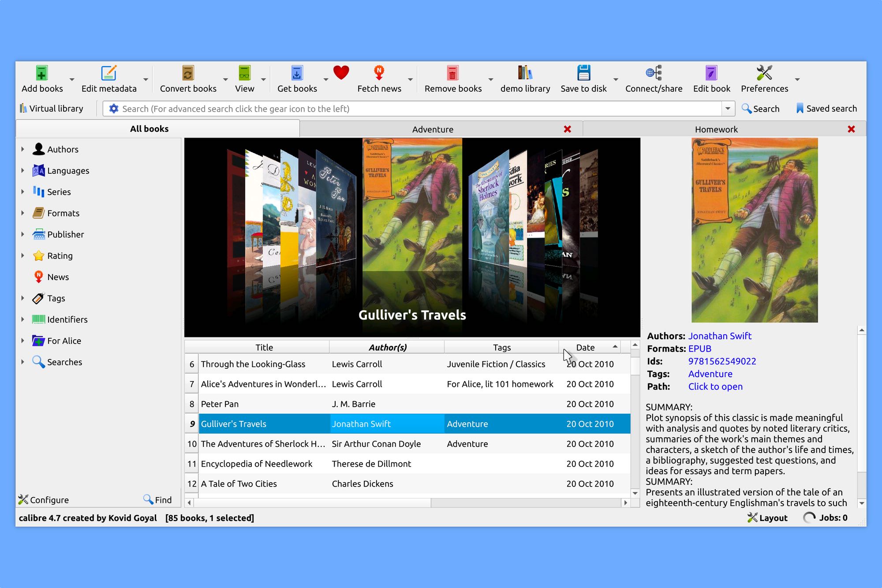The width and height of the screenshot is (882, 588).
Task: Select the Peter Pan row
Action: (408, 404)
